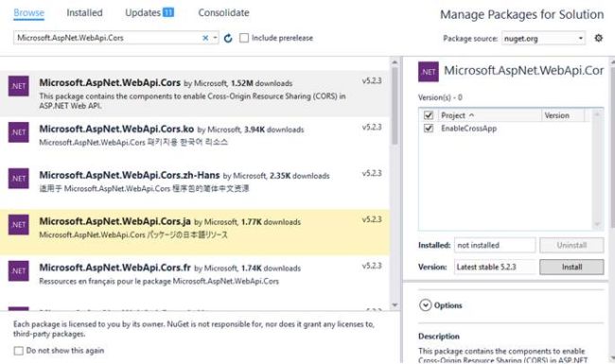Open the search box history dropdown arrow
The image size is (615, 364).
pos(216,38)
